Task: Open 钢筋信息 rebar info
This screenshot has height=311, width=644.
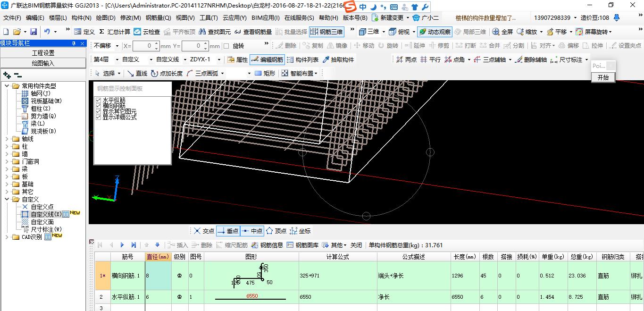Action: tap(267, 245)
